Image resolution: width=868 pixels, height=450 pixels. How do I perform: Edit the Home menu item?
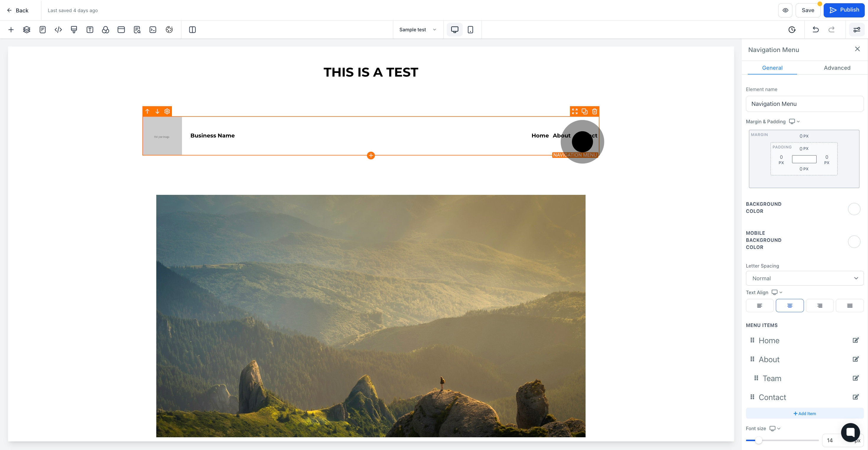tap(856, 340)
